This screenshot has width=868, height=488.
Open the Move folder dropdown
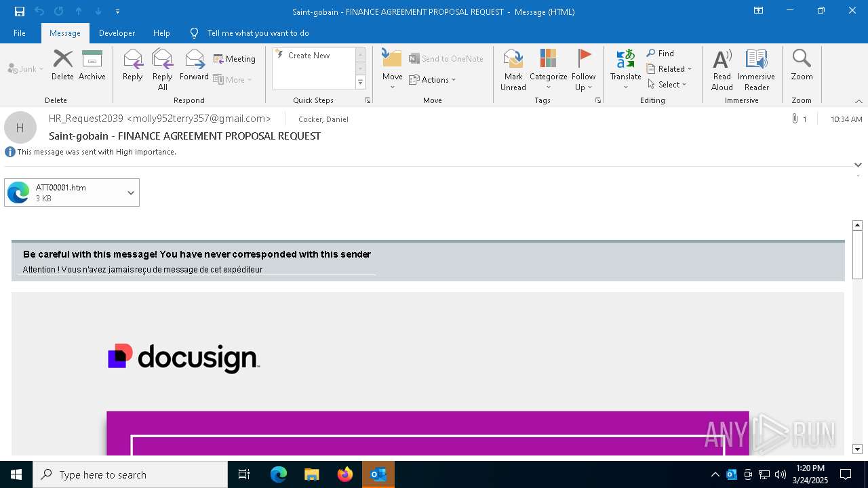(392, 70)
